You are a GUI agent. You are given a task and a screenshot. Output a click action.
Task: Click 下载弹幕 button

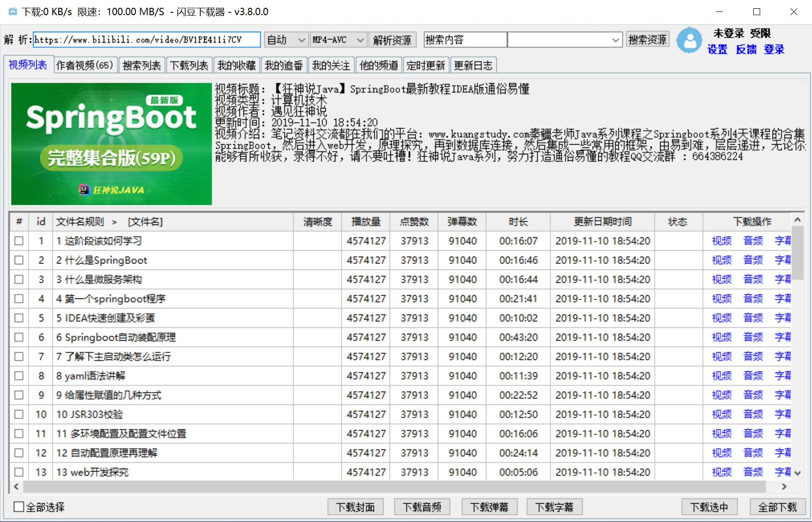(x=489, y=507)
